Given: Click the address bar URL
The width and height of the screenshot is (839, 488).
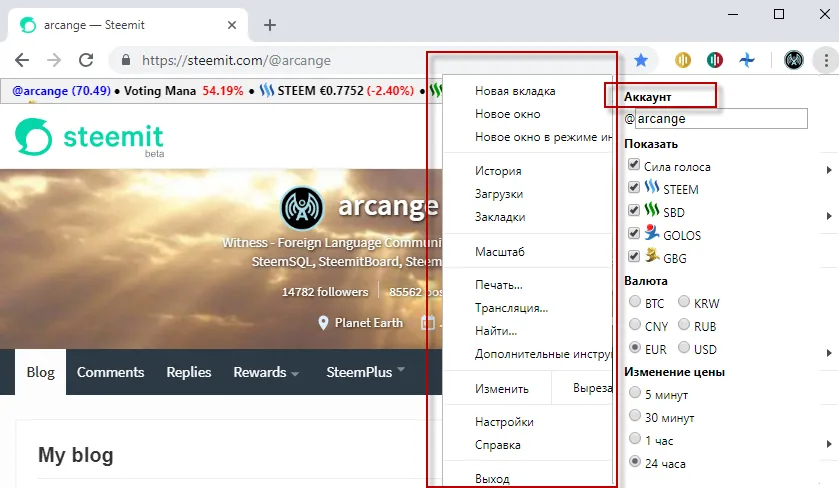Looking at the screenshot, I should tap(236, 60).
